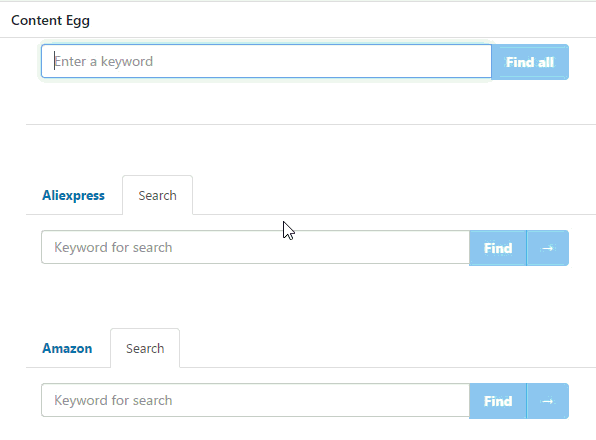The height and width of the screenshot is (440, 596).
Task: Go to next Amazon results via the arrow
Action: [548, 401]
